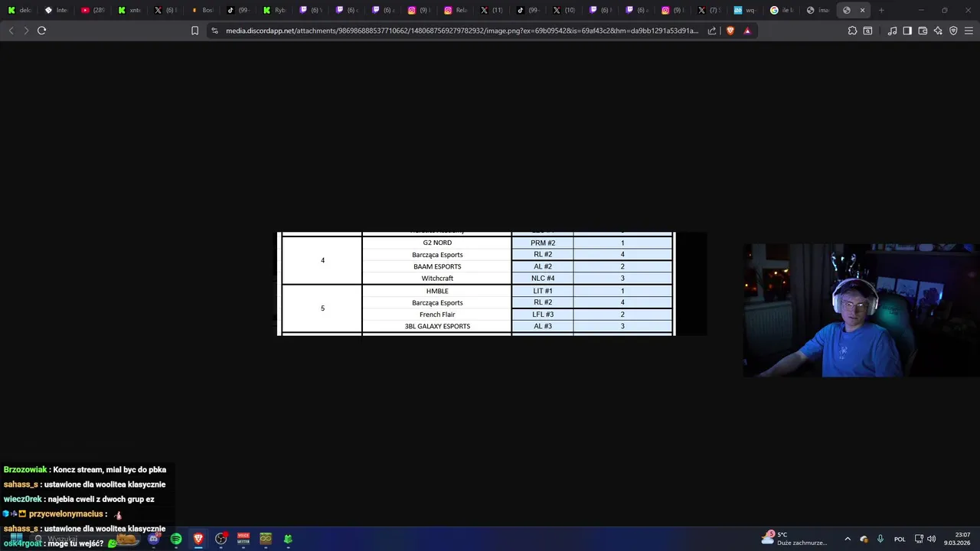Open the weather widget showing 5°C
This screenshot has width=980, height=551.
click(x=794, y=539)
